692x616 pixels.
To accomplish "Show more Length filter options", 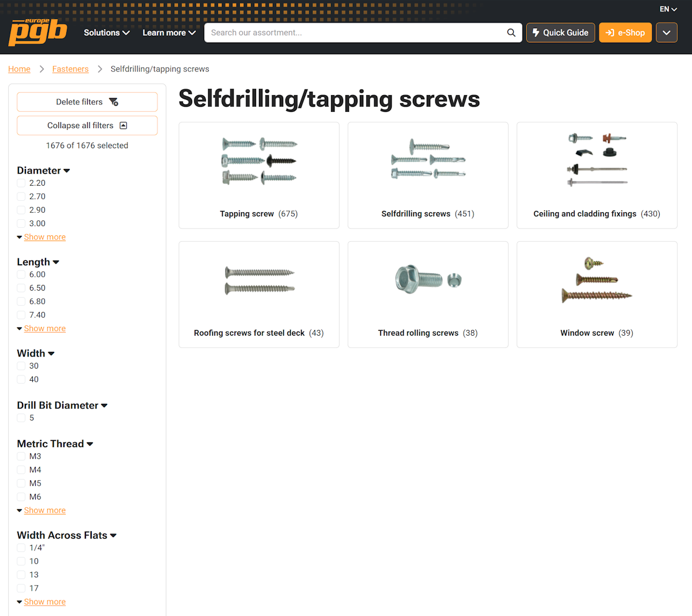I will [45, 329].
